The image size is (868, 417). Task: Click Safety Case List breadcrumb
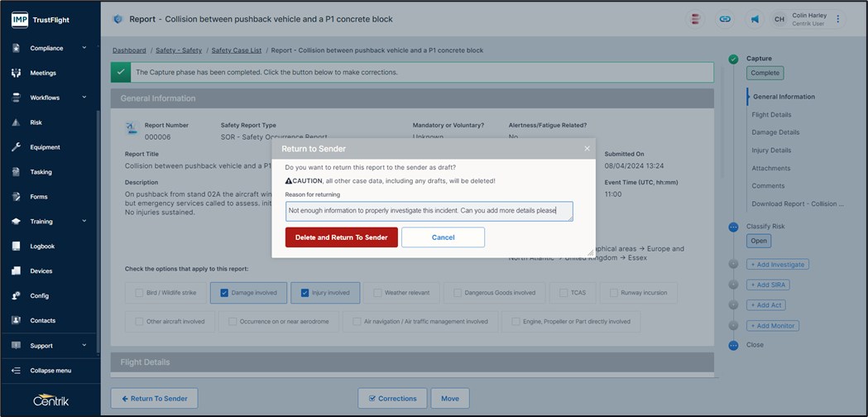(237, 50)
